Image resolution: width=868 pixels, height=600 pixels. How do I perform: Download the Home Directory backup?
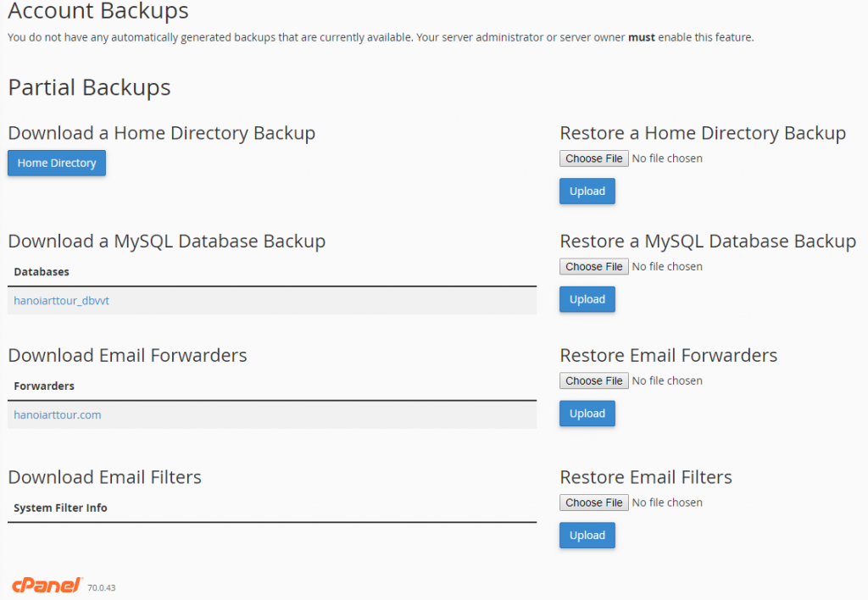click(x=57, y=164)
